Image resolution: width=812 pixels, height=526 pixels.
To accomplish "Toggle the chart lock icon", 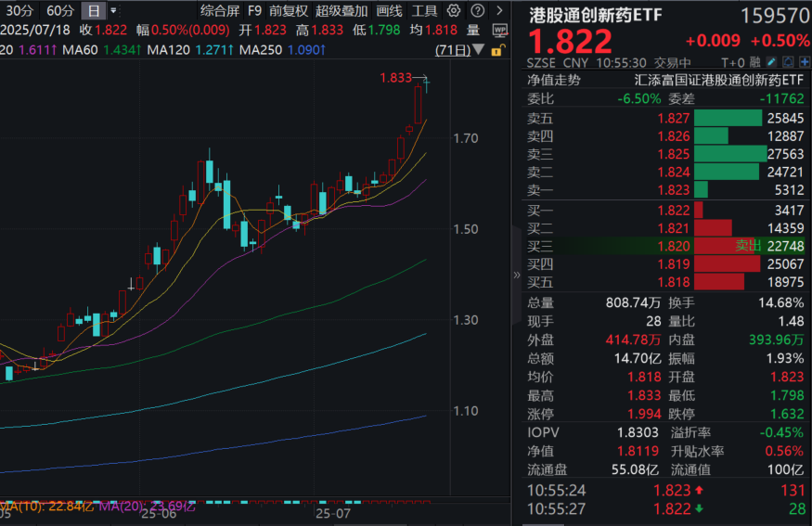I will pos(496,49).
